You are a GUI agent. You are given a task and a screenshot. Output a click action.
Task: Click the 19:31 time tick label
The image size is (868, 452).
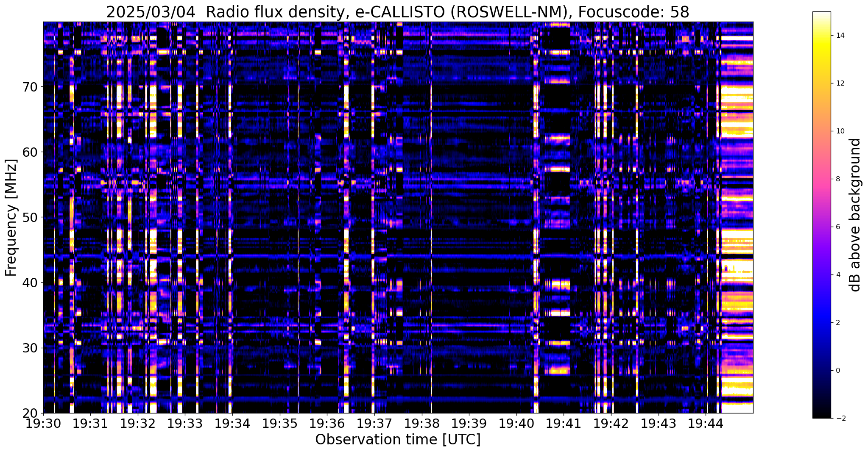pyautogui.click(x=90, y=423)
